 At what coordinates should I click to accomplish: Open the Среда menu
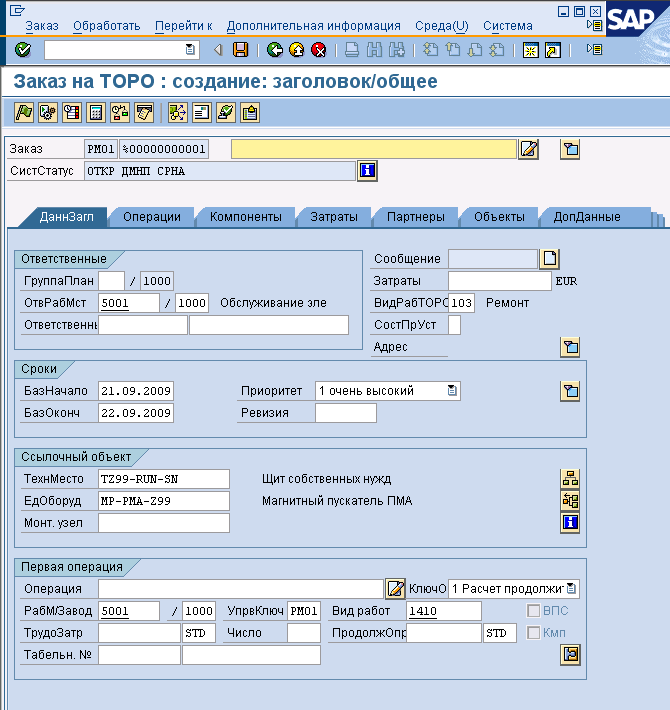pos(442,26)
